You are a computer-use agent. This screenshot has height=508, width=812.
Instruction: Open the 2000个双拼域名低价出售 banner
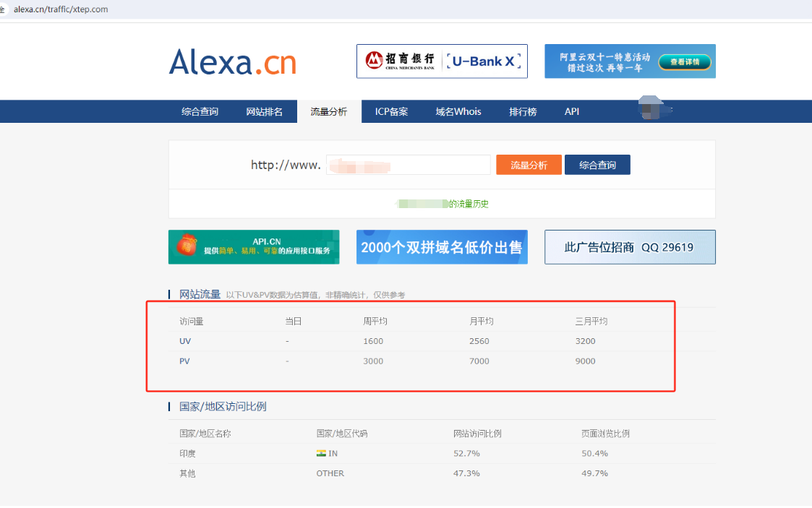(x=442, y=246)
